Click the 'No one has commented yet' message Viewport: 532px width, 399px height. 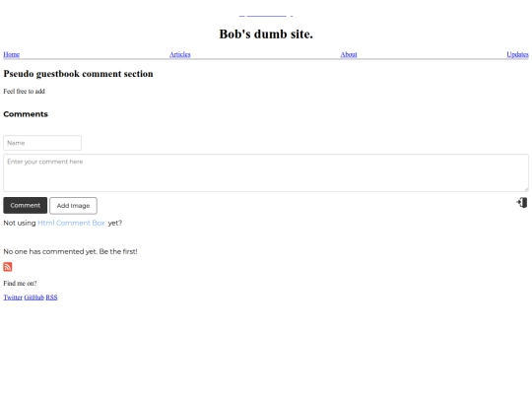70,251
